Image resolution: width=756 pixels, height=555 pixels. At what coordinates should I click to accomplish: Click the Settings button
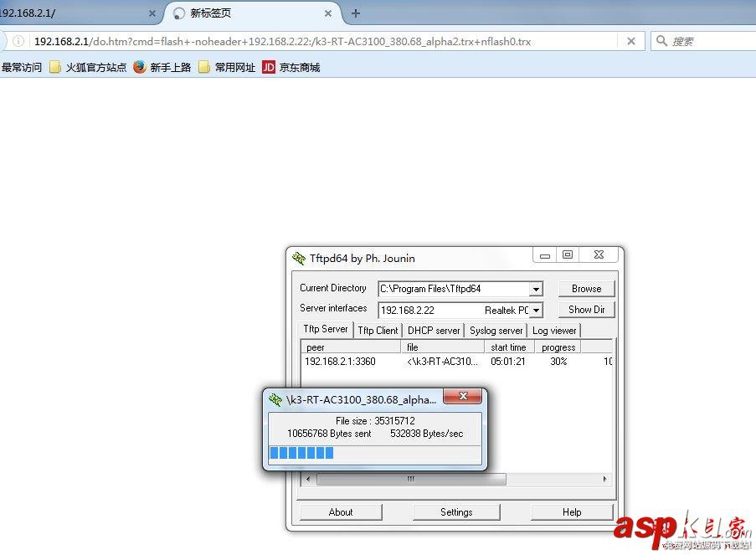pyautogui.click(x=456, y=512)
